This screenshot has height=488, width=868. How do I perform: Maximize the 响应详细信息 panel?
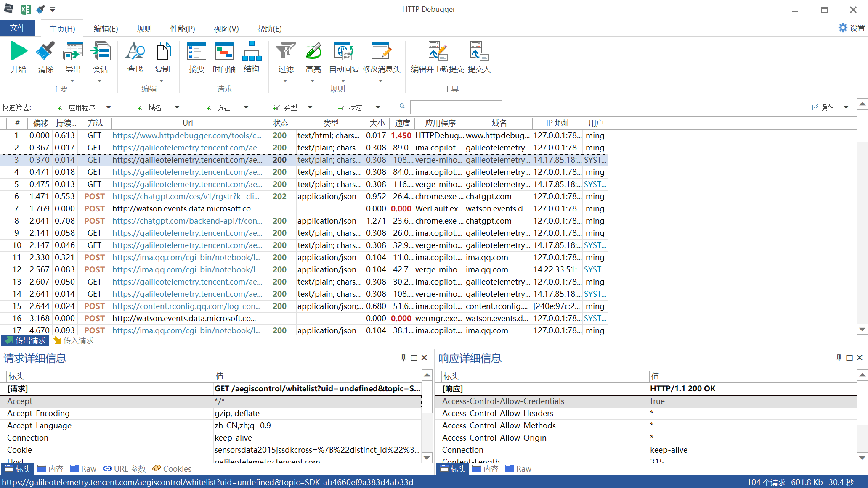coord(849,358)
